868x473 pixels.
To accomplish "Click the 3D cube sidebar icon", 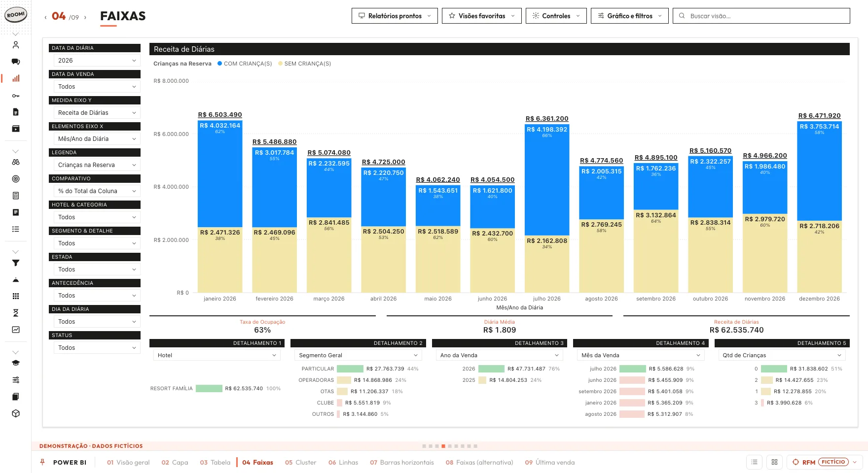I will tap(16, 413).
